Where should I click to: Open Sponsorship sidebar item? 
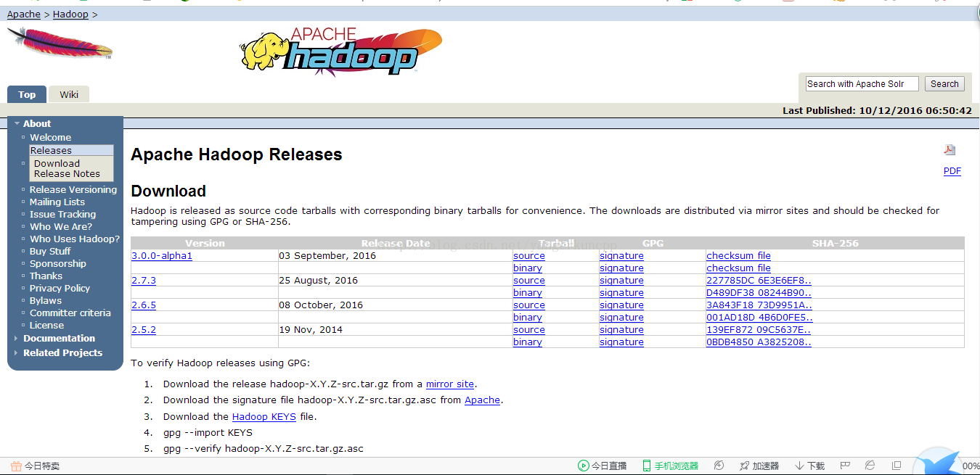tap(58, 263)
